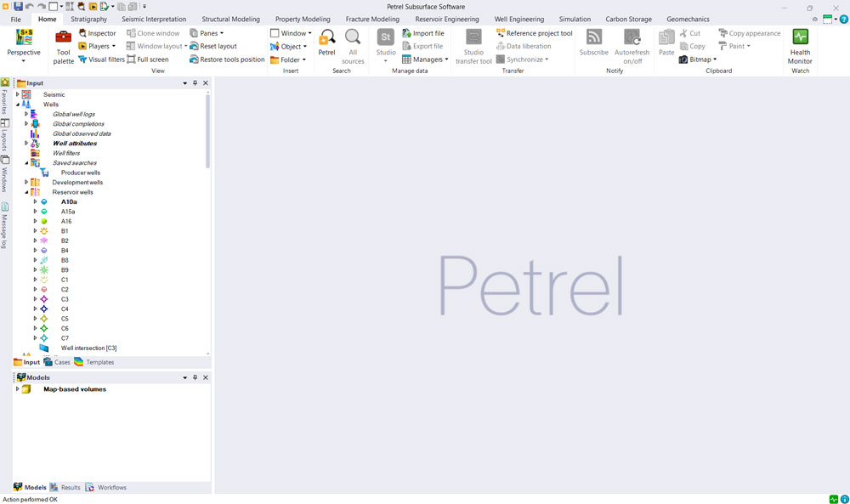
Task: Insert a Folder from ribbon
Action: [x=288, y=59]
